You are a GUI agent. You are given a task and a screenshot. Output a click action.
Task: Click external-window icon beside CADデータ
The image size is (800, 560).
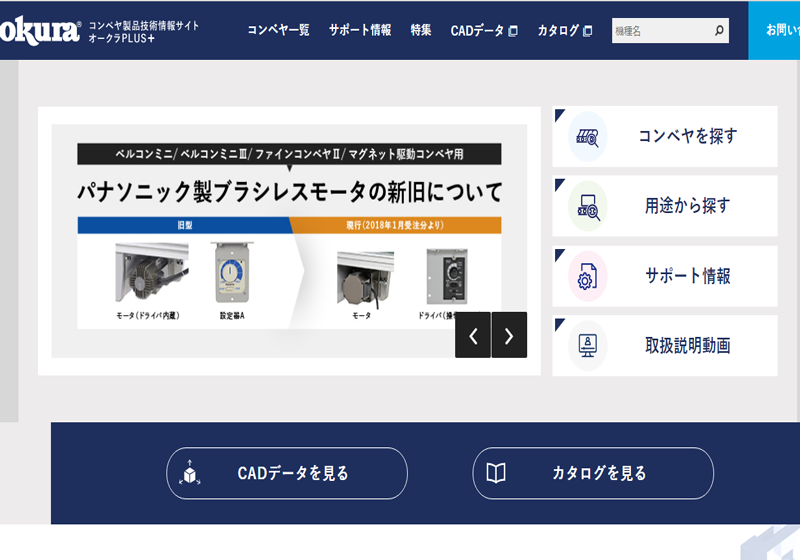coord(513,31)
